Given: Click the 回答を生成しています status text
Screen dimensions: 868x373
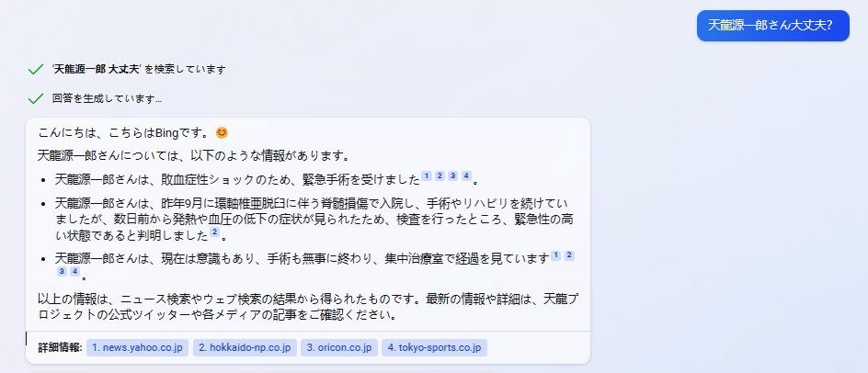Looking at the screenshot, I should pos(107,98).
